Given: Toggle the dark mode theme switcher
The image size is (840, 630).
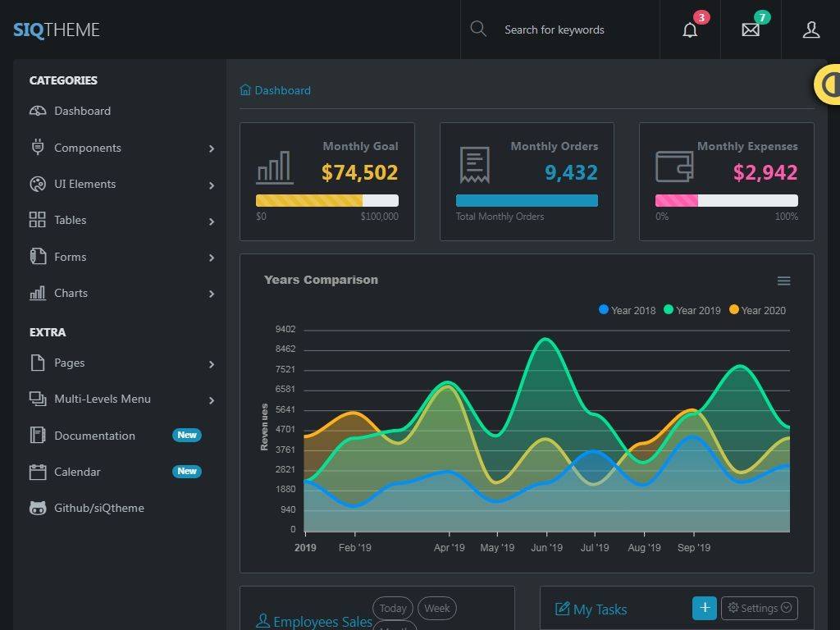Looking at the screenshot, I should pos(829,84).
